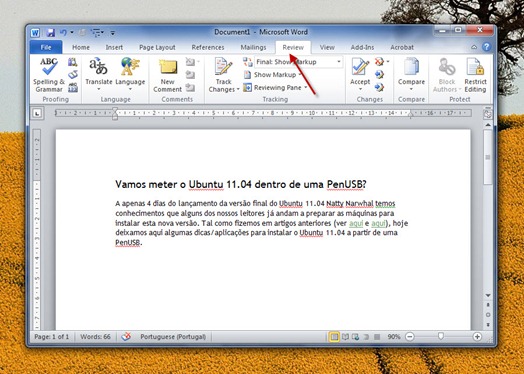
Task: Switch to the Mailings tab
Action: coord(253,47)
